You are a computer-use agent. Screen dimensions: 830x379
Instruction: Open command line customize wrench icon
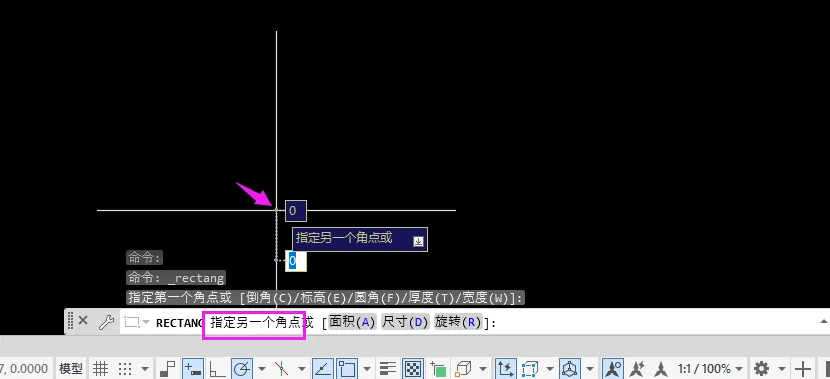(x=106, y=321)
